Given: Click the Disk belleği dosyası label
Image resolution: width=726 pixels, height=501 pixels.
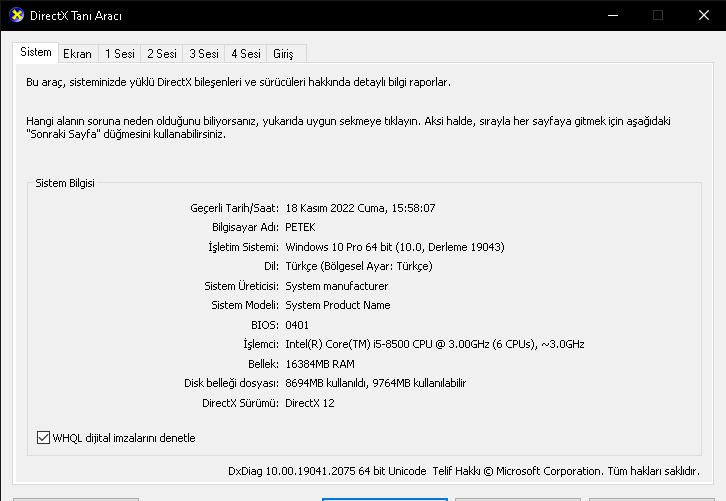Looking at the screenshot, I should pyautogui.click(x=232, y=383).
